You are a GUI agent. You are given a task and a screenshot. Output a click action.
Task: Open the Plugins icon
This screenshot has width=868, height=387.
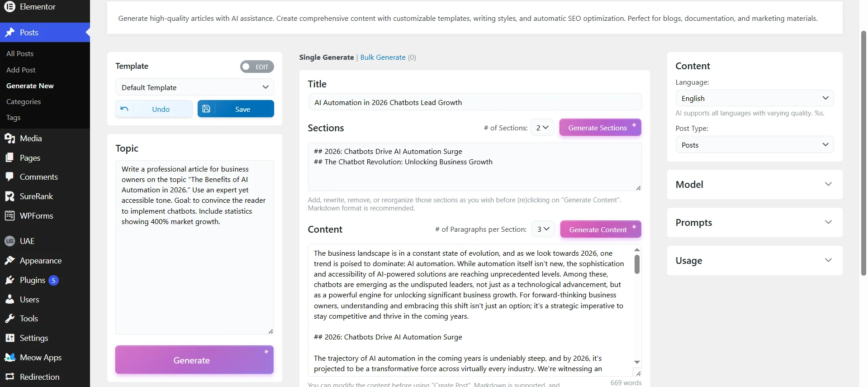[x=10, y=280]
